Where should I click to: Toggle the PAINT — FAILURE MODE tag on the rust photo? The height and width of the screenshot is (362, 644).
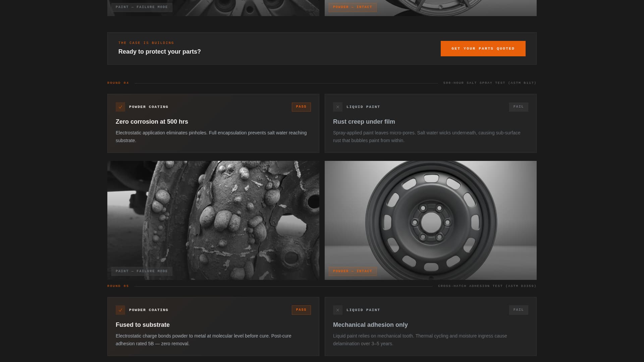[x=142, y=271]
